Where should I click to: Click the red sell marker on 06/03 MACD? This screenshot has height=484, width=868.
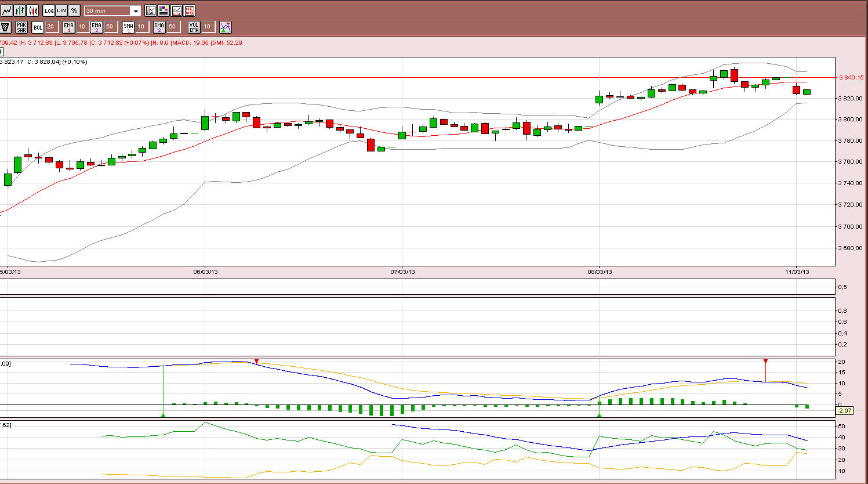point(256,362)
